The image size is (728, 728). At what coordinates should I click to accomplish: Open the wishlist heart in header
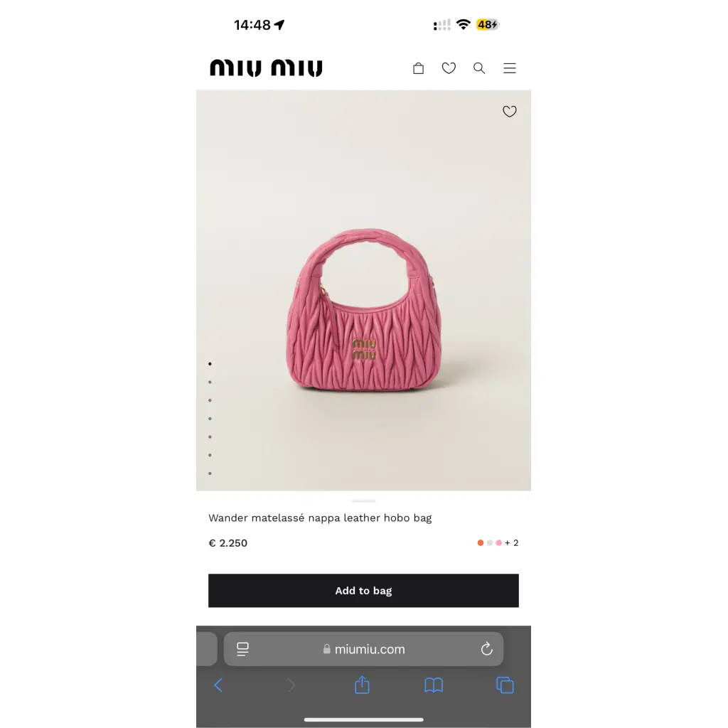coord(449,68)
